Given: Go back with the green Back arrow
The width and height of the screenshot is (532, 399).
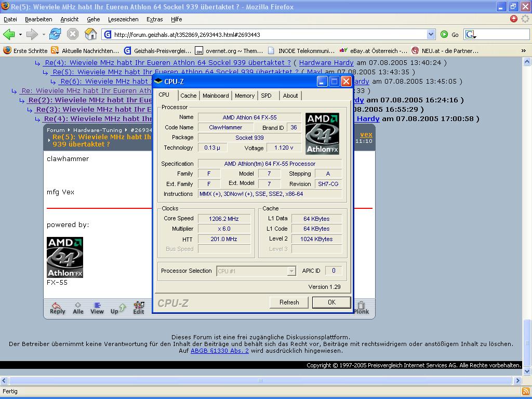Looking at the screenshot, I should click(9, 34).
